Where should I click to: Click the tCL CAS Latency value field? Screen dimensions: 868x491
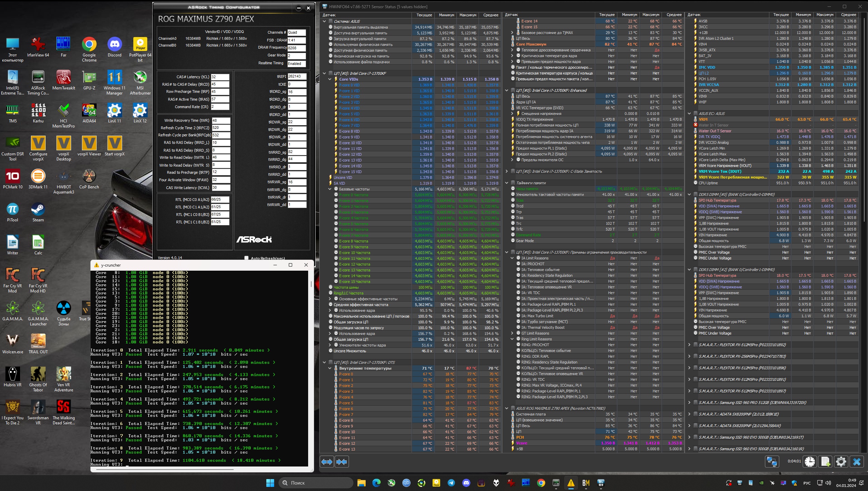[220, 77]
